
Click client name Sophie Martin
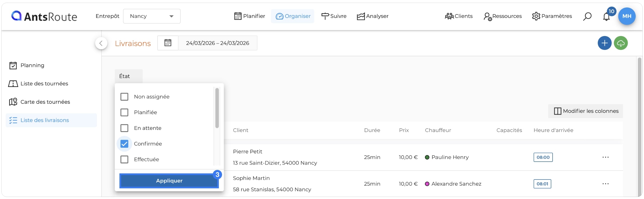251,178
